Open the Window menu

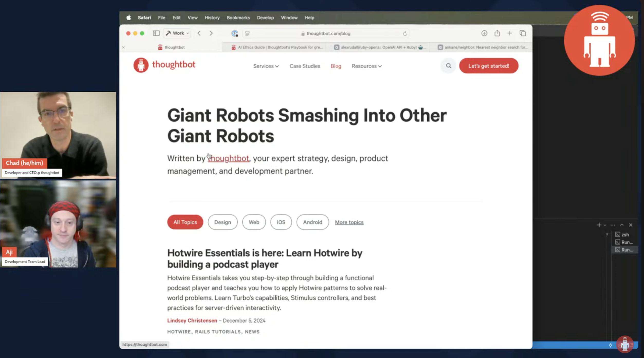(289, 17)
